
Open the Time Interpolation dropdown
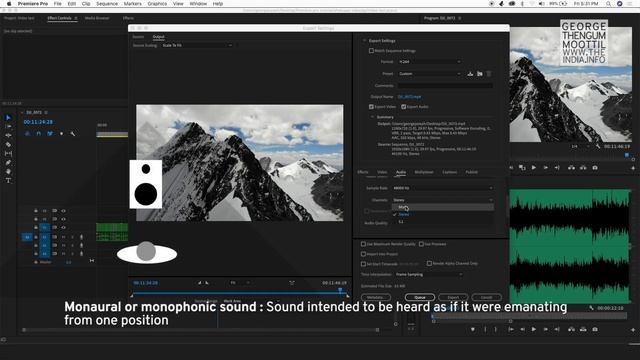(x=429, y=274)
